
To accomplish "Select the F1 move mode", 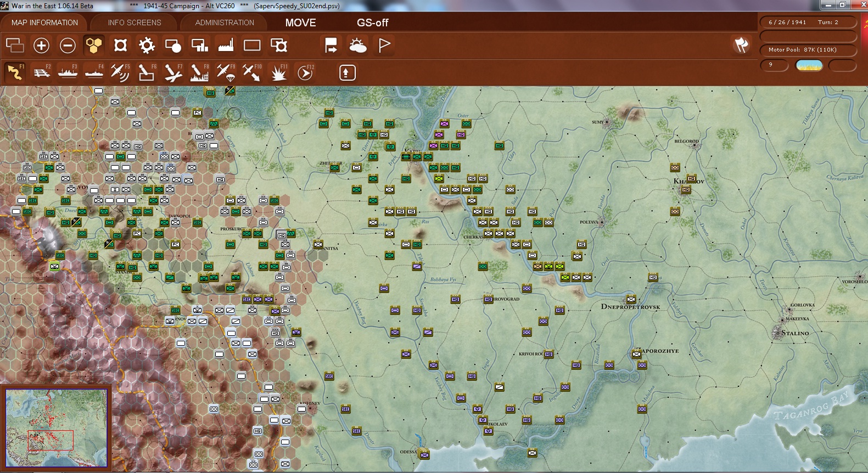I will 15,72.
